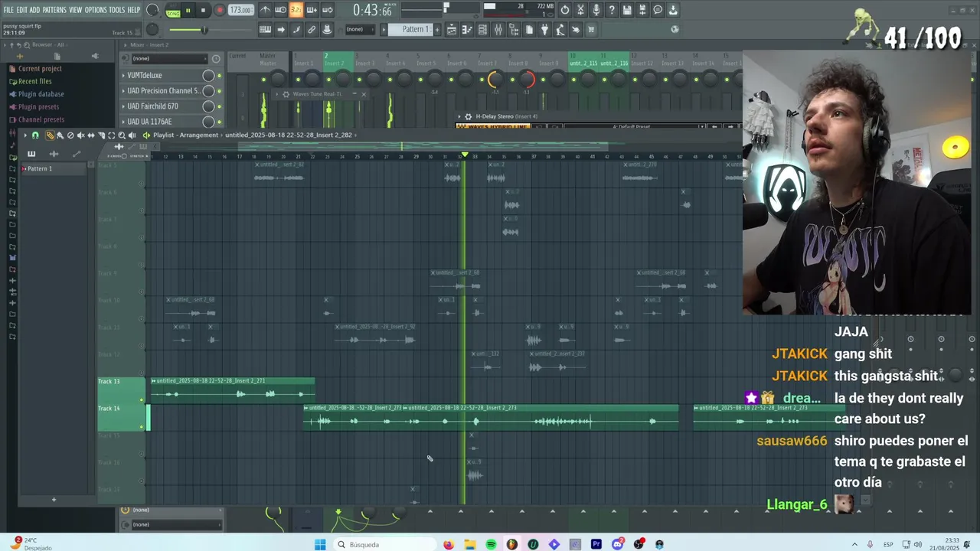Select the Paint brush tool in playlist
Viewport: 980px width, 551px height.
coord(60,135)
